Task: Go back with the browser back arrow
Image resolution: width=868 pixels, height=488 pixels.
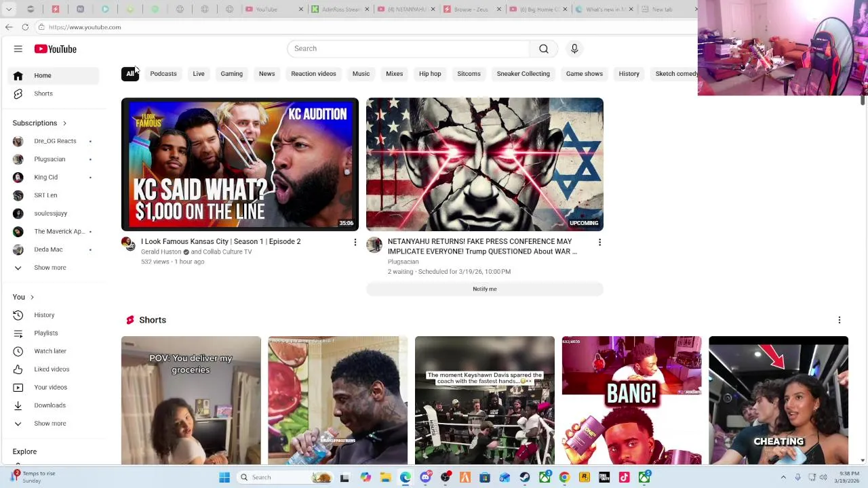Action: 9,27
